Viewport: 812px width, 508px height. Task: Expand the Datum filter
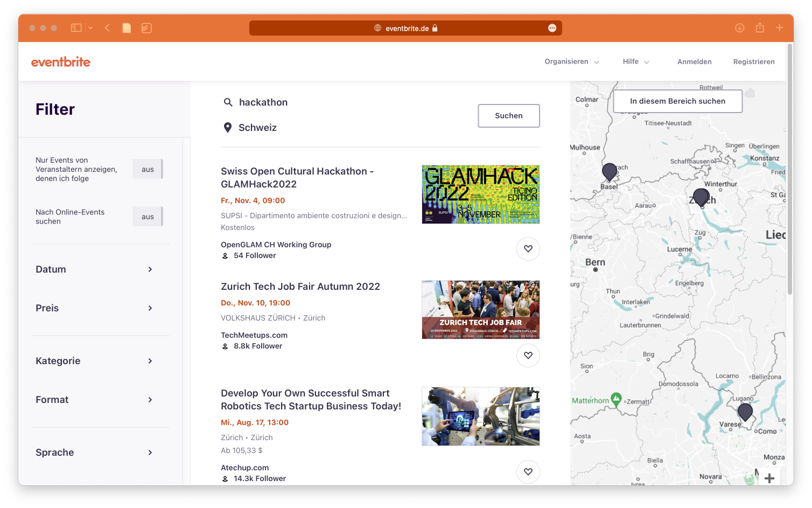pyautogui.click(x=95, y=269)
